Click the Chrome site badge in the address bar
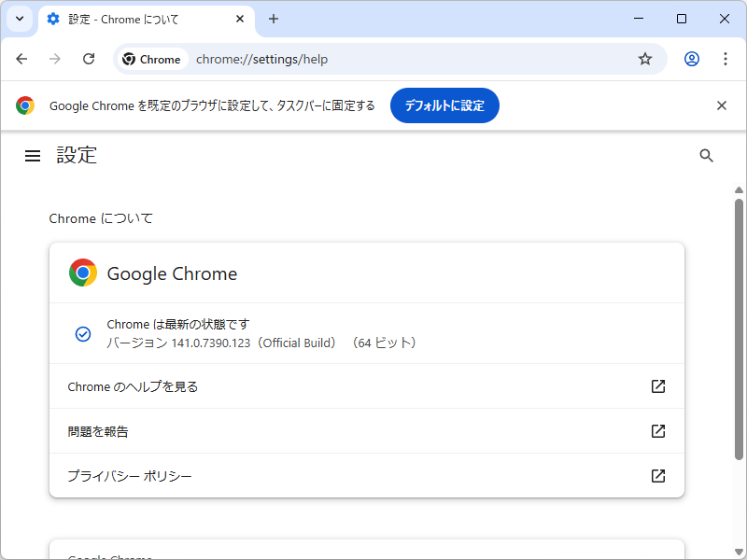Image resolution: width=747 pixels, height=560 pixels. pos(151,58)
